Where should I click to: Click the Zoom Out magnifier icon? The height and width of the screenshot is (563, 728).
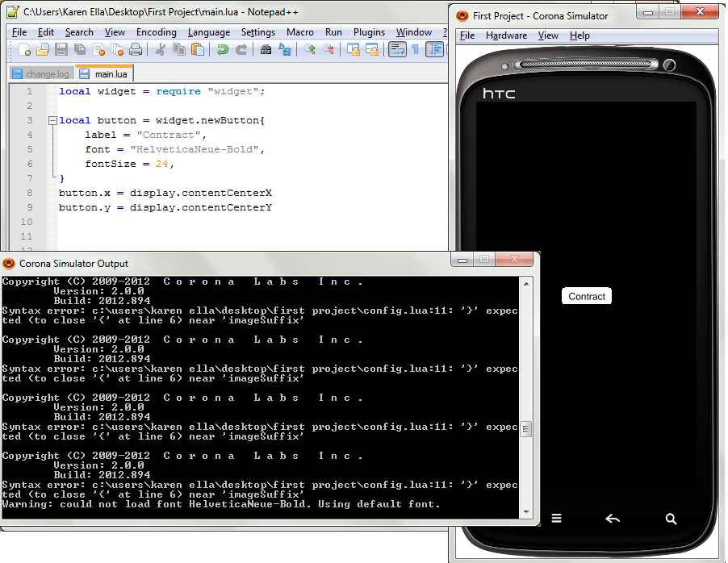click(328, 49)
